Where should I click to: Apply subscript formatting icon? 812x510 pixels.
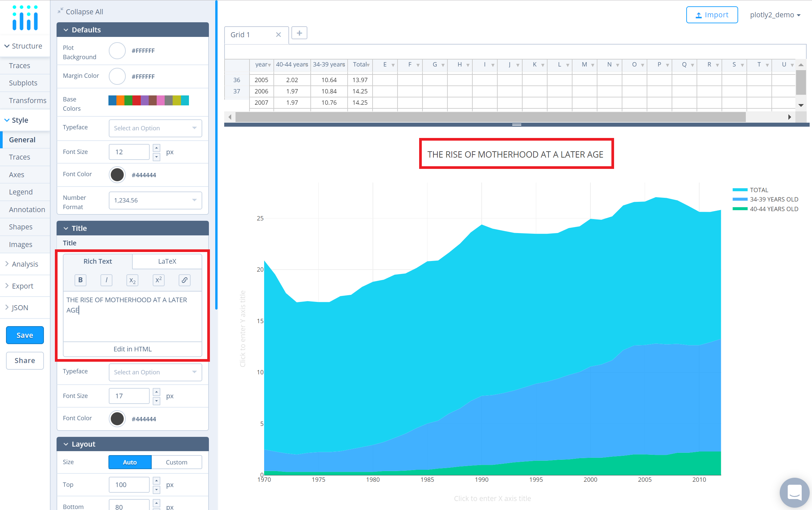point(132,280)
